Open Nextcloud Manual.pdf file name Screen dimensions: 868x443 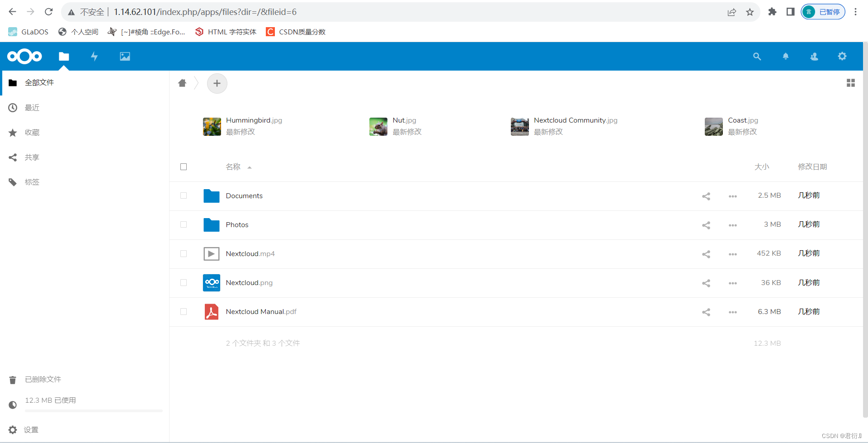[261, 311]
